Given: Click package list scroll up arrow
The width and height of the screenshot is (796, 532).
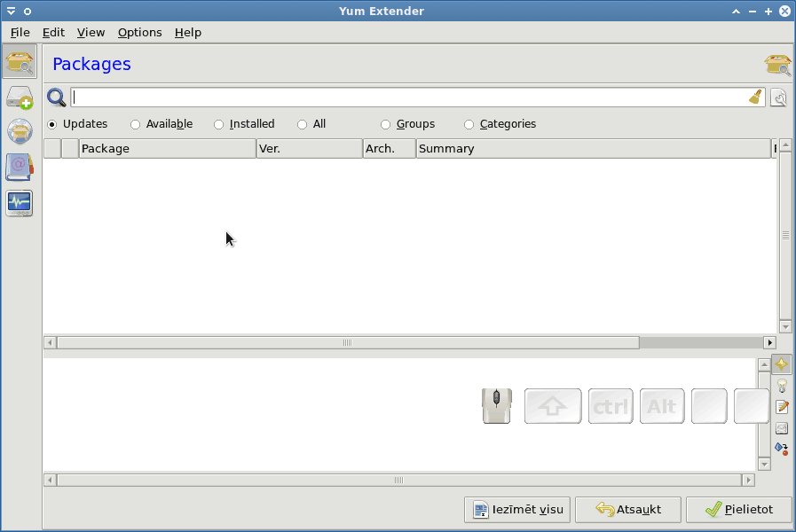Looking at the screenshot, I should tap(785, 145).
